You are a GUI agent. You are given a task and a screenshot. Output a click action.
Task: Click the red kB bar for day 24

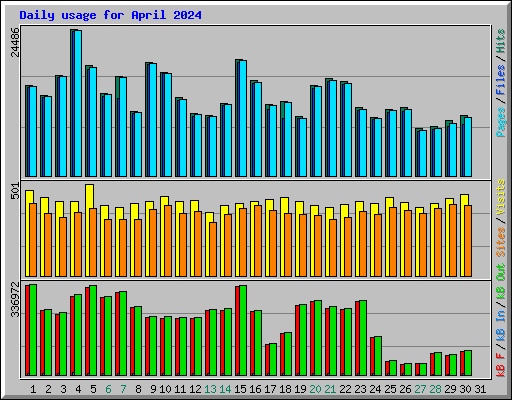point(372,356)
